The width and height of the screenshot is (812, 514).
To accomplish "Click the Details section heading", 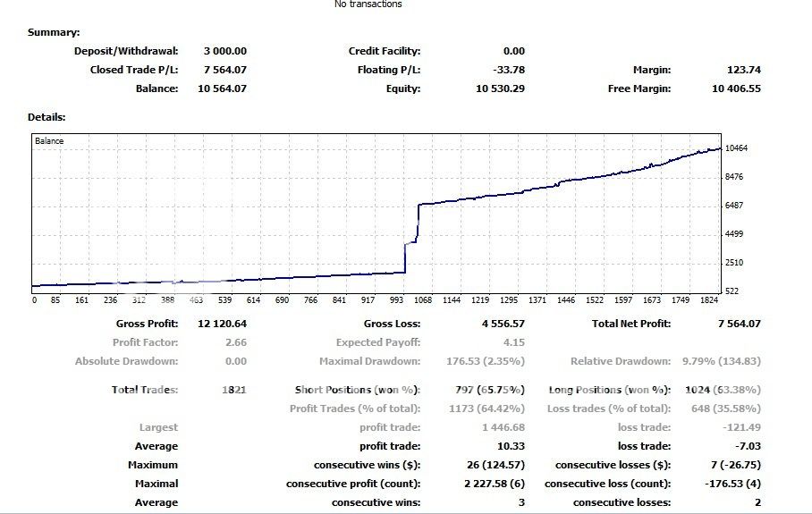I will [47, 117].
